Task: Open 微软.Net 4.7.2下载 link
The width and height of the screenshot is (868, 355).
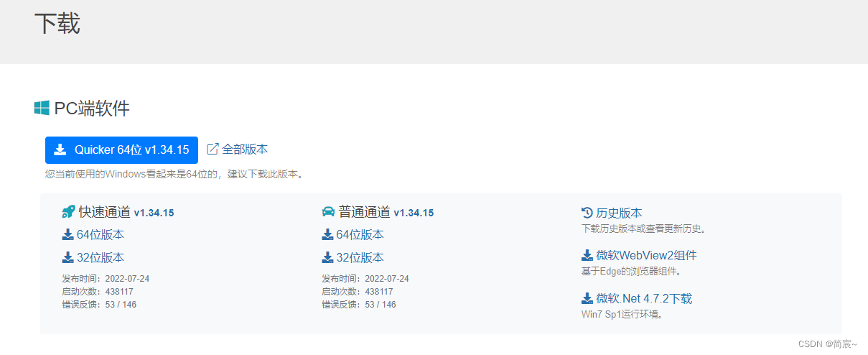Action: (644, 298)
